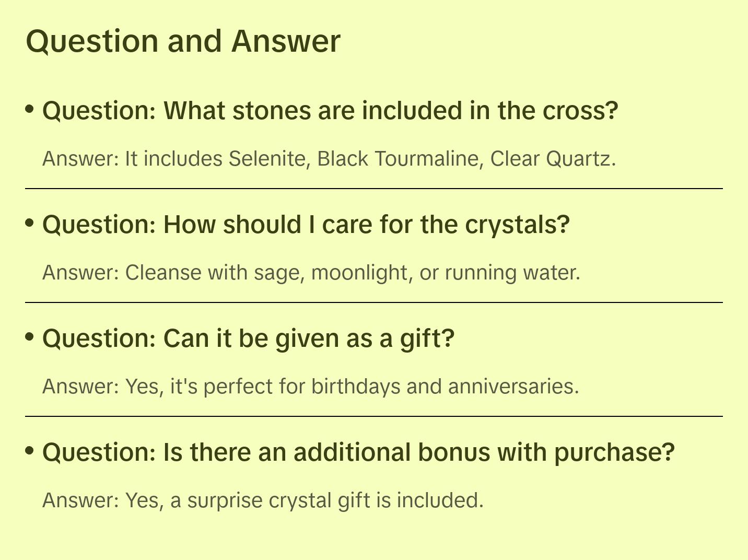The height and width of the screenshot is (560, 748).
Task: Select the question about an additional bonus
Action: [x=358, y=452]
